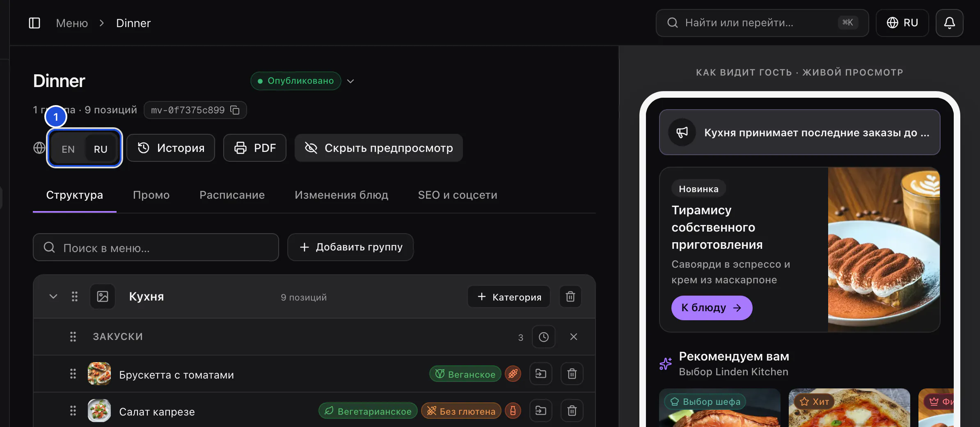The image size is (980, 427).
Task: Focus the Найти или перейти search field
Action: [762, 23]
